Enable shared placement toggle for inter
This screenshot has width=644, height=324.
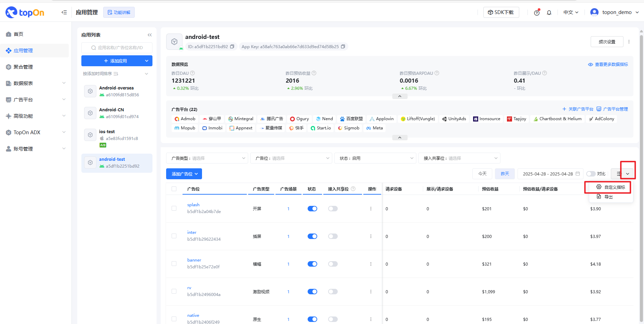(333, 236)
